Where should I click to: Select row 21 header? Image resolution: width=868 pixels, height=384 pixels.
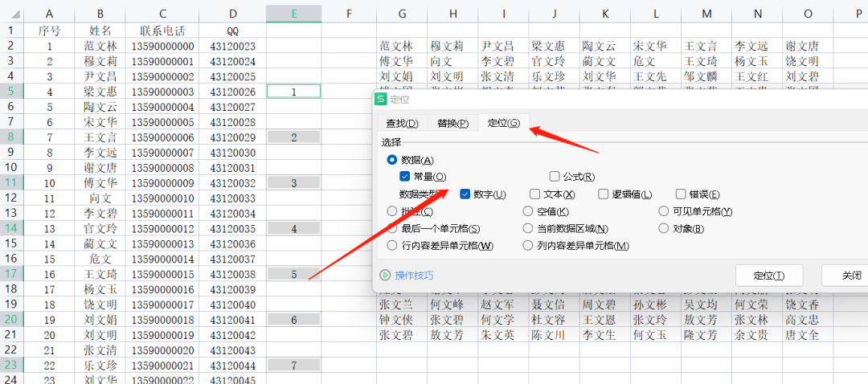(12, 335)
